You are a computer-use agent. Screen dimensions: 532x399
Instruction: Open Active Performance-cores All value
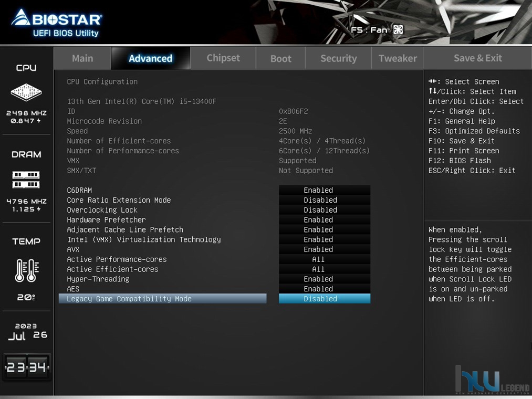point(325,259)
